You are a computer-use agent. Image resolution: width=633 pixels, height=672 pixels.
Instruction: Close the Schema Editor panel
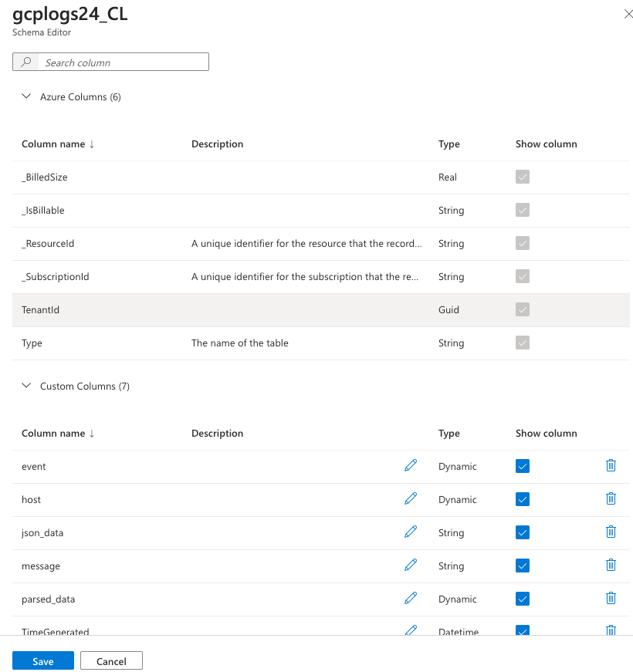[628, 14]
